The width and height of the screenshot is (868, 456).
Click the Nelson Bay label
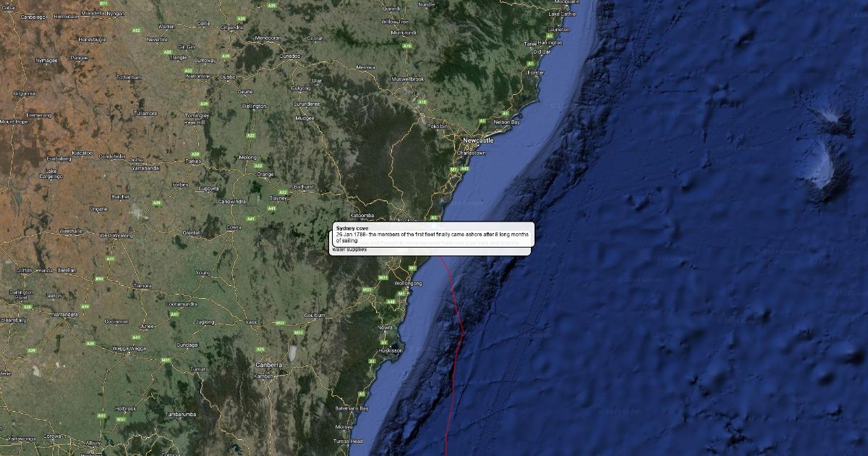coord(506,122)
